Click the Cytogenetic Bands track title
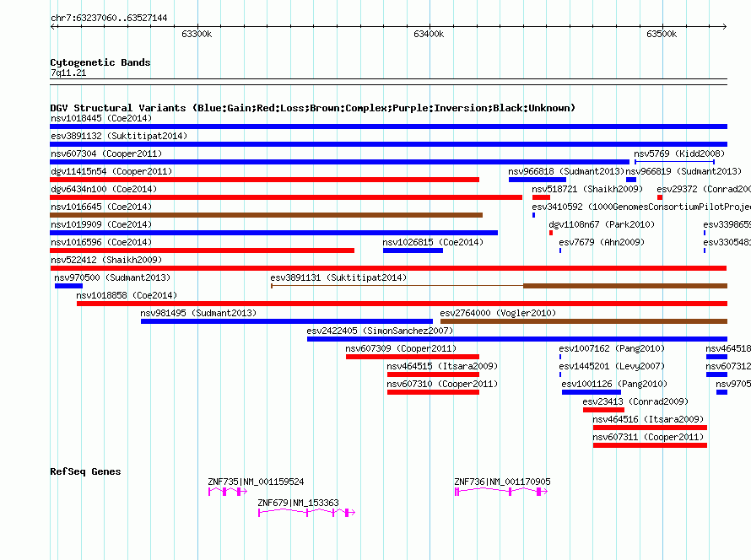 (x=100, y=62)
